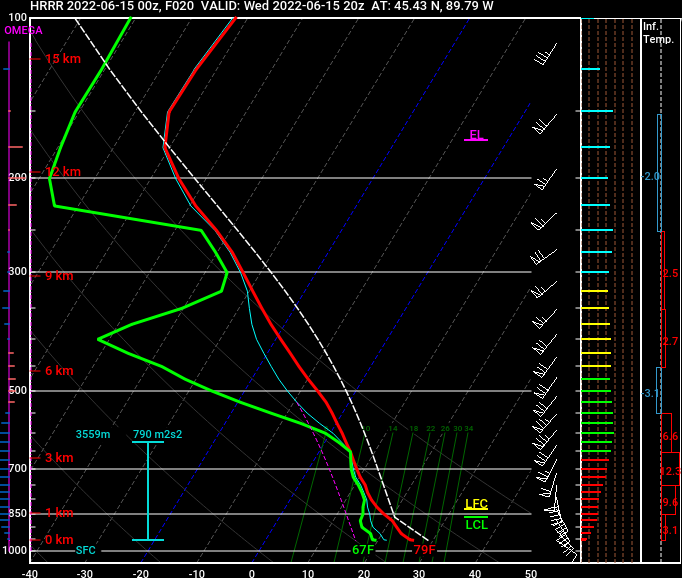Screen dimensions: 682x578
Task: Click the red 12.3 inferred temperature box
Action: click(670, 471)
